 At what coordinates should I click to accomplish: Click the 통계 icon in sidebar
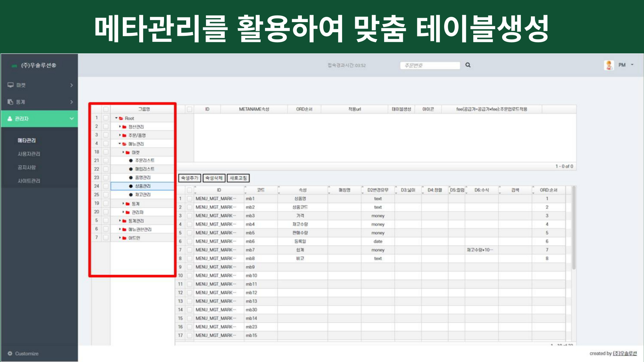pyautogui.click(x=10, y=102)
